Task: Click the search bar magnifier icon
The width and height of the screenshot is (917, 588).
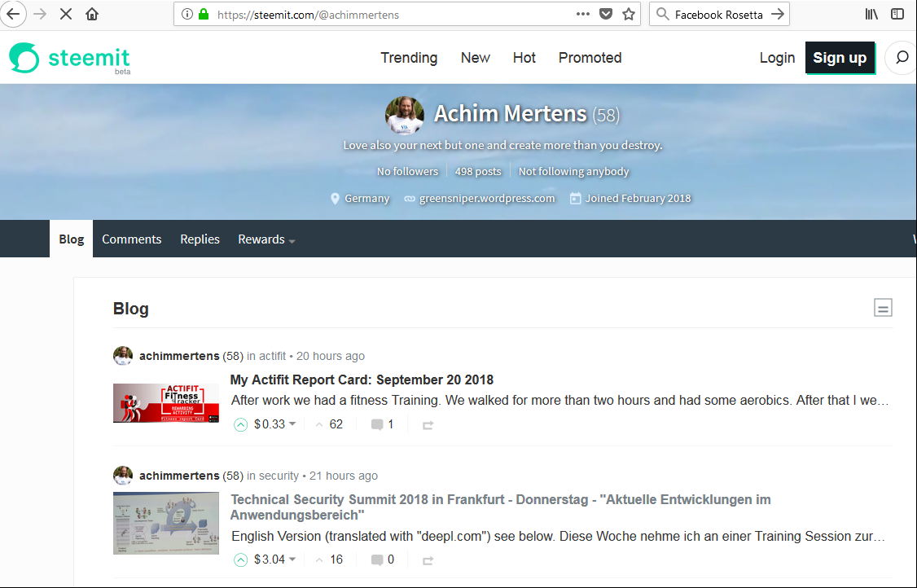Action: [x=663, y=14]
